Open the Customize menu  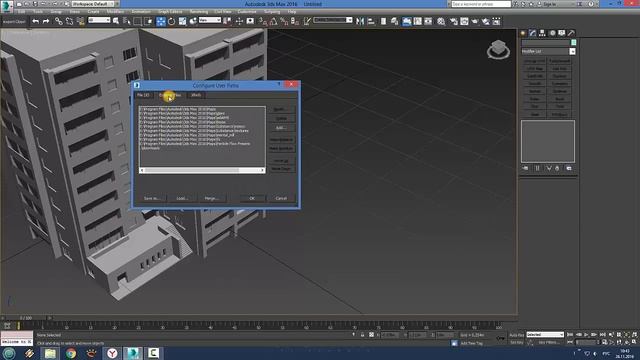247,12
